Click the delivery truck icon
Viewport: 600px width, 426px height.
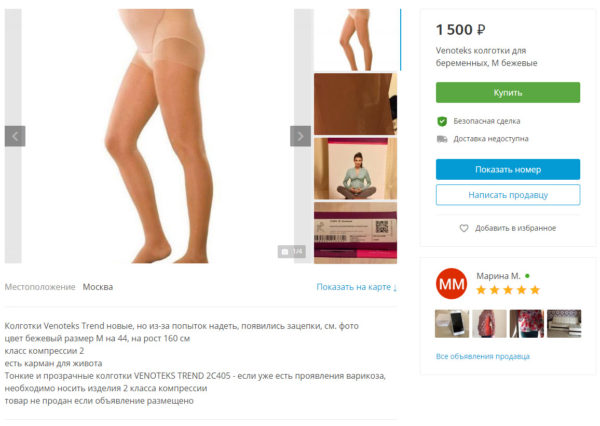pos(442,139)
